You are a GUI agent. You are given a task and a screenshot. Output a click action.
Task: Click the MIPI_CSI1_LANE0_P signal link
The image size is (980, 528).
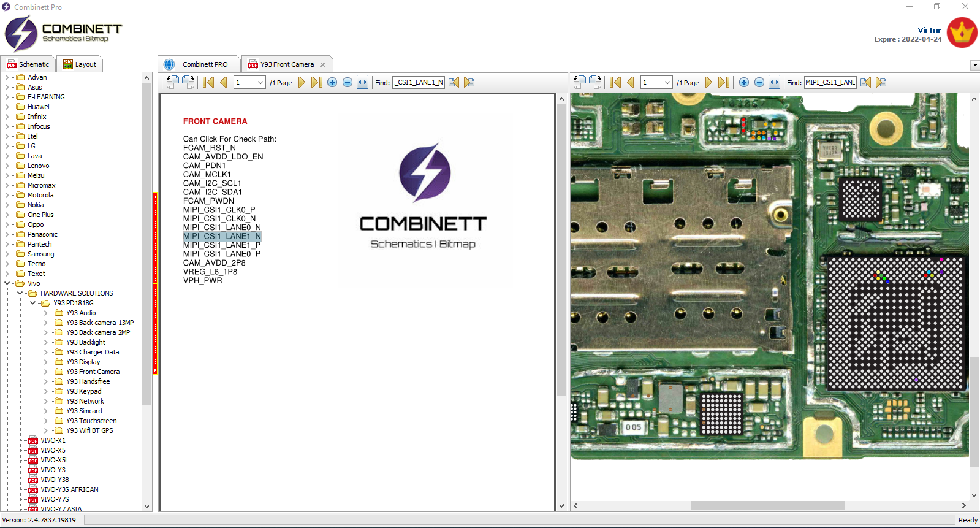coord(222,254)
